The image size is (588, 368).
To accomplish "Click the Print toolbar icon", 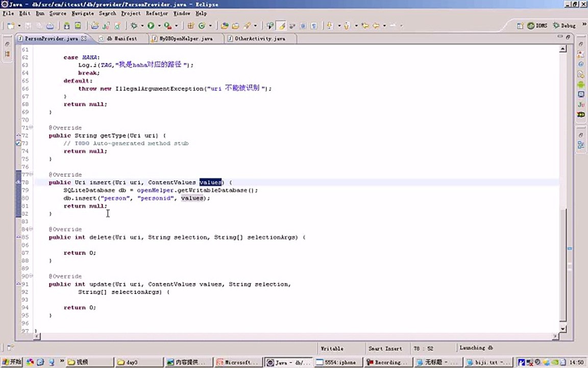I will pos(50,26).
